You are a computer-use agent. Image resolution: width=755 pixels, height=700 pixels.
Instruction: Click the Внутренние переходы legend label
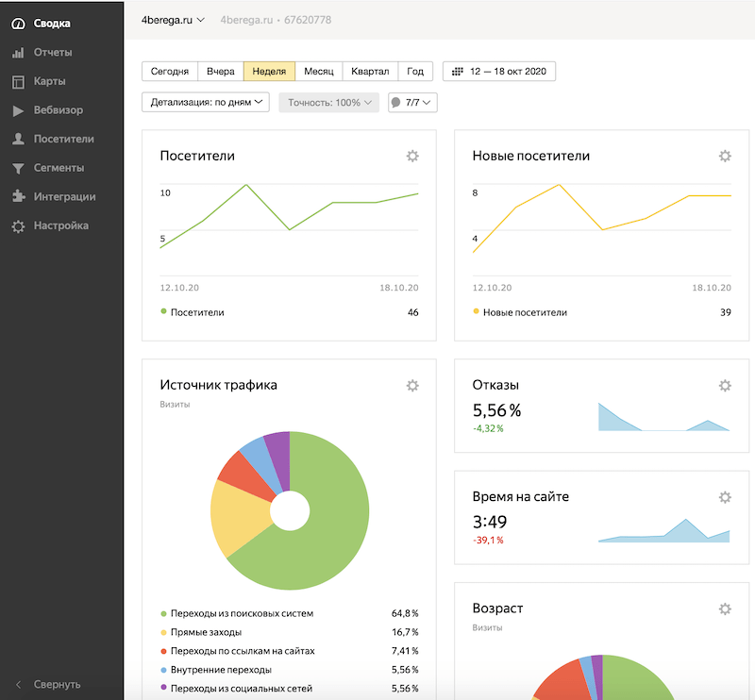(x=221, y=670)
